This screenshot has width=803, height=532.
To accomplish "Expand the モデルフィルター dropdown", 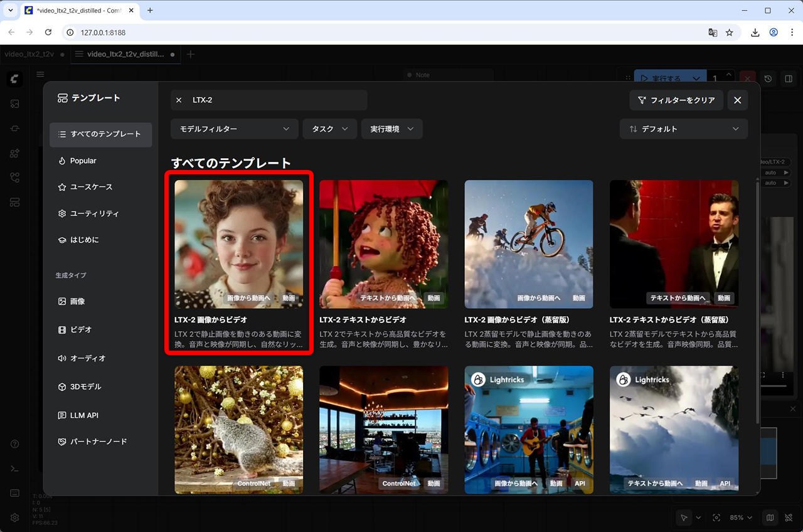I will pos(234,129).
